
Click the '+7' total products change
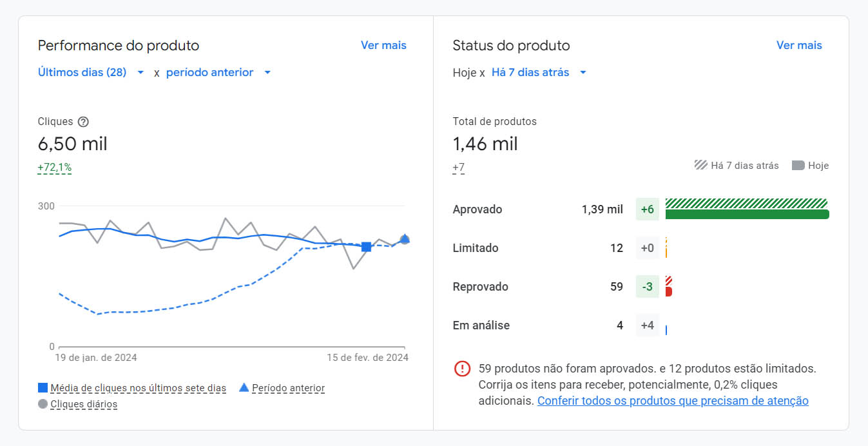pyautogui.click(x=459, y=168)
